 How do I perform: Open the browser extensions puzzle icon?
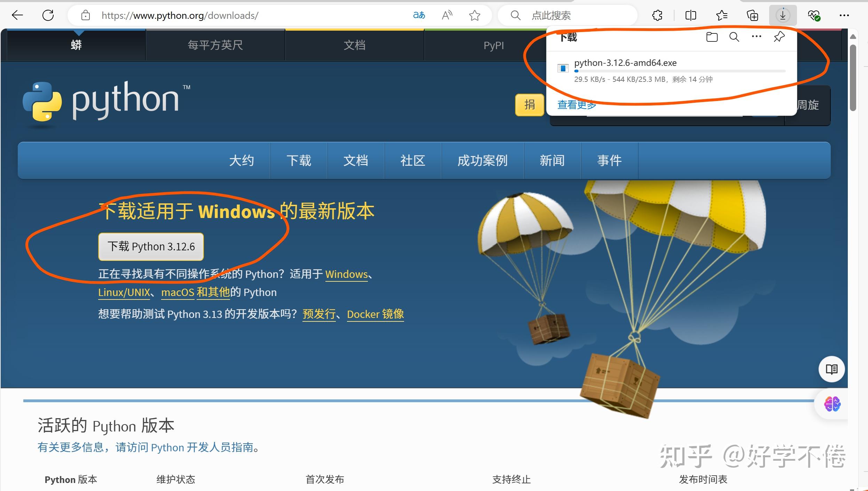(657, 15)
